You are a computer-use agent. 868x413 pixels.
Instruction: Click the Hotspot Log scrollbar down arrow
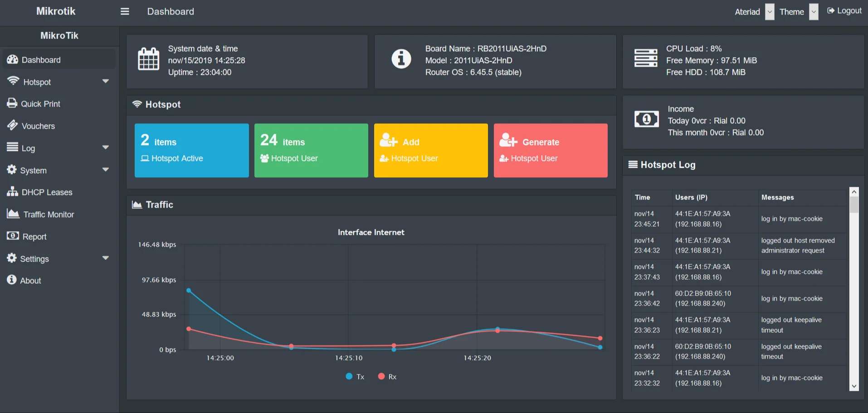point(854,386)
